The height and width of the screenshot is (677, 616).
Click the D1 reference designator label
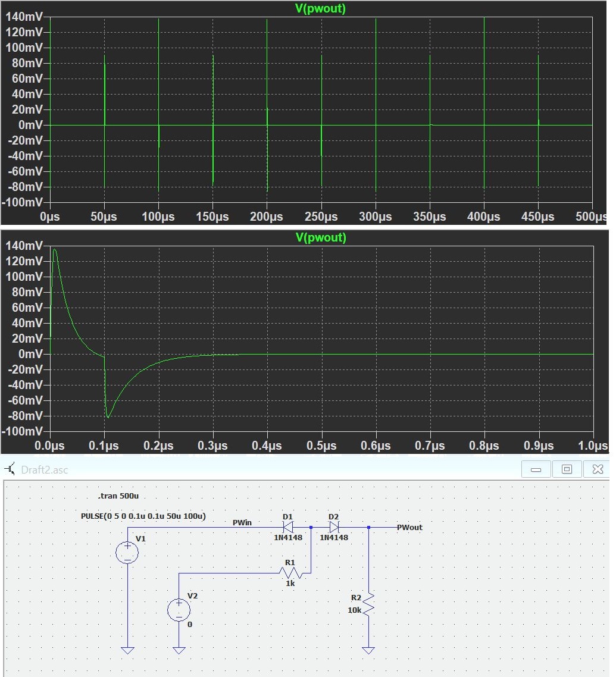[x=287, y=517]
